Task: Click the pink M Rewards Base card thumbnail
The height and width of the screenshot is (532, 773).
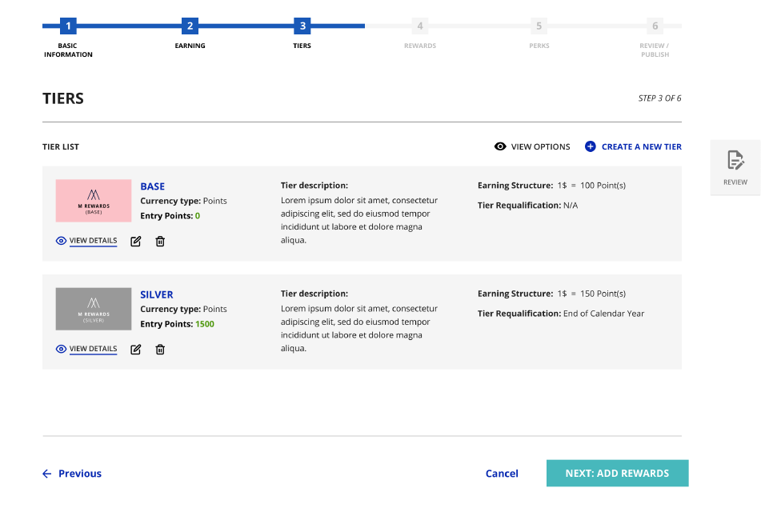Action: pos(94,201)
